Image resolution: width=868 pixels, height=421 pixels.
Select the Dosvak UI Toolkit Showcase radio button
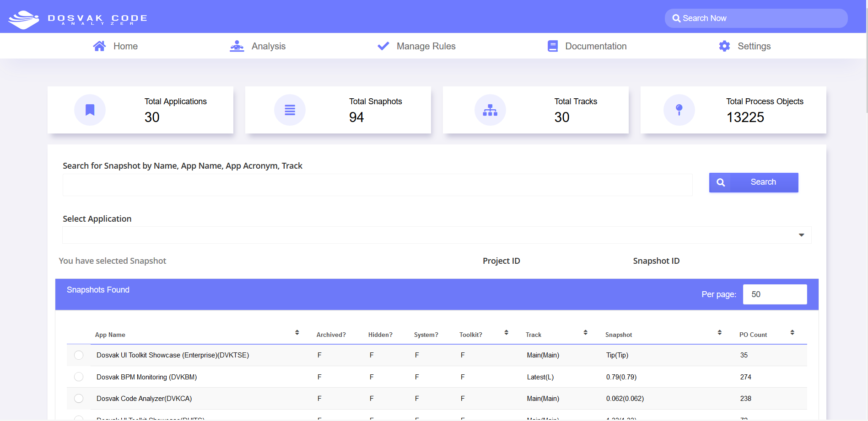tap(78, 355)
